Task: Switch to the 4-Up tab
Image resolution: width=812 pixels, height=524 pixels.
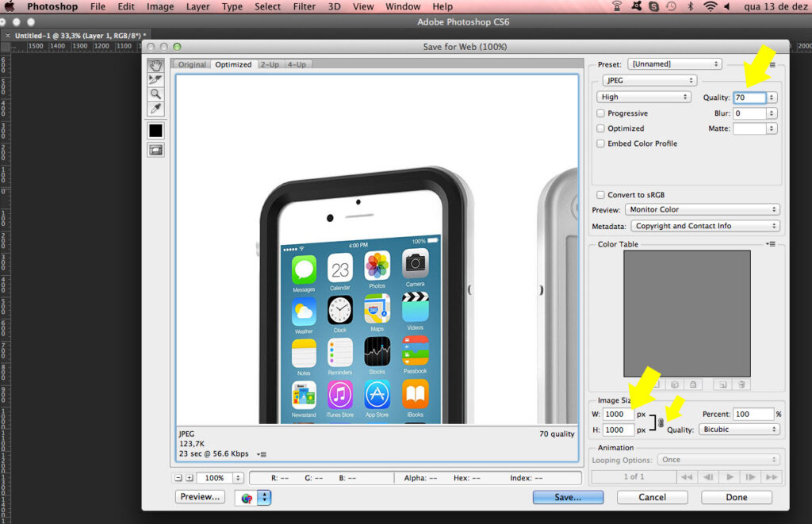Action: (x=297, y=65)
